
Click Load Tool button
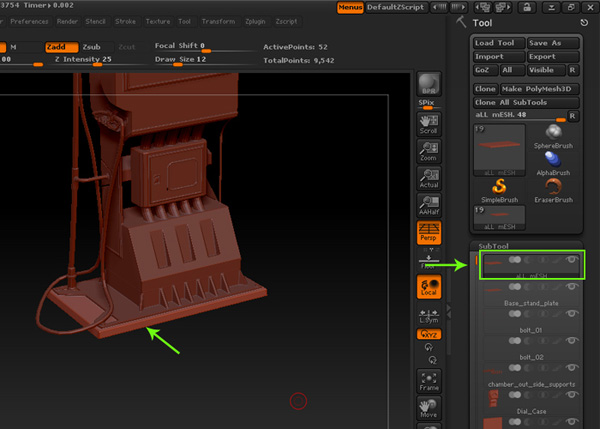[499, 43]
